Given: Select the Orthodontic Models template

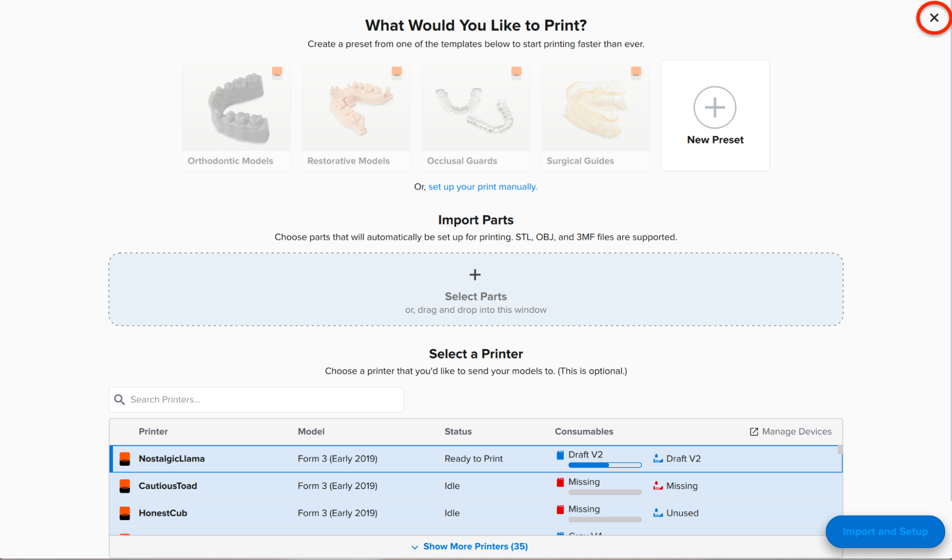Looking at the screenshot, I should [x=236, y=115].
